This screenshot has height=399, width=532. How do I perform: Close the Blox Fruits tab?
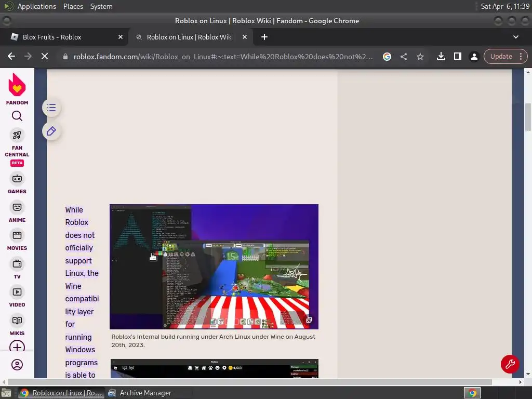coord(121,37)
